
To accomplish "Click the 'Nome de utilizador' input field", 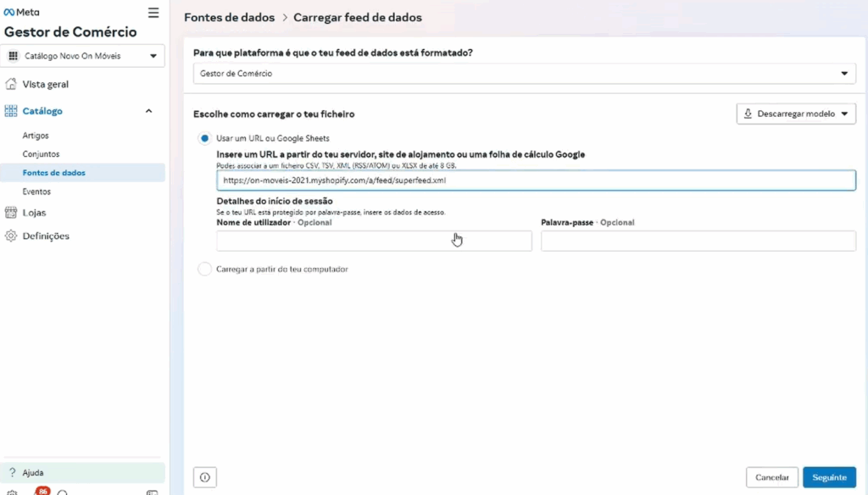I will click(x=374, y=242).
